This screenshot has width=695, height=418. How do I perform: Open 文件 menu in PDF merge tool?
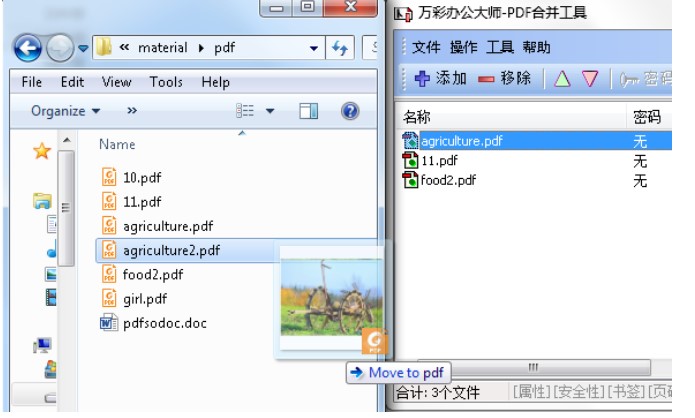point(426,47)
